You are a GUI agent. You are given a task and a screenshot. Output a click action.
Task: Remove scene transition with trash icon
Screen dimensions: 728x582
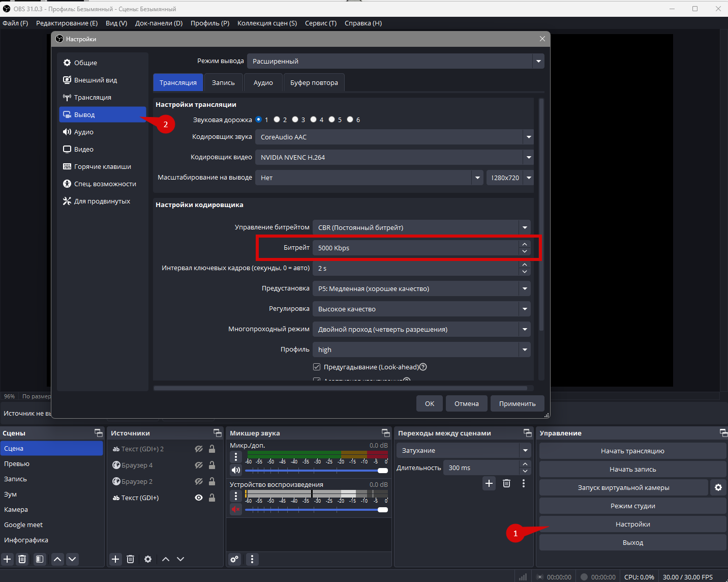(x=506, y=483)
